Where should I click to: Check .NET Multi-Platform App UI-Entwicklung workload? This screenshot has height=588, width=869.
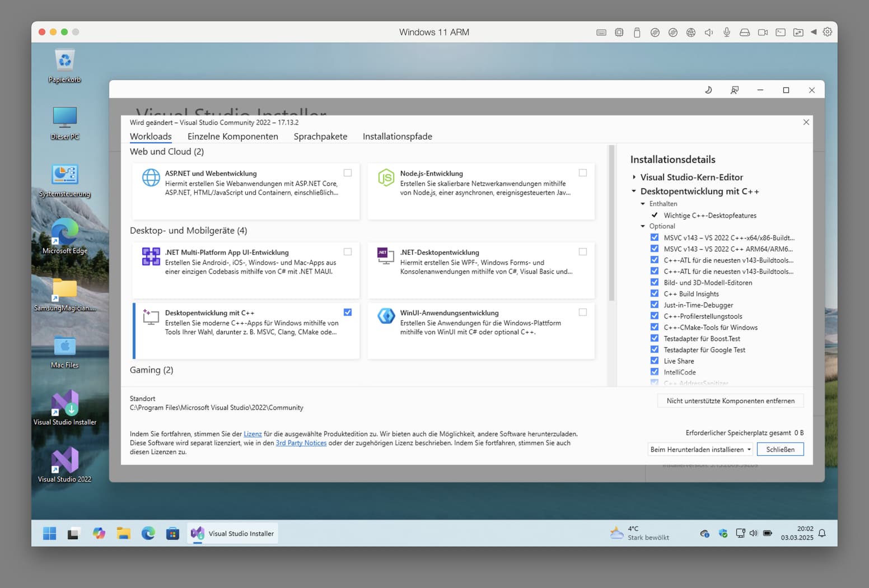348,252
